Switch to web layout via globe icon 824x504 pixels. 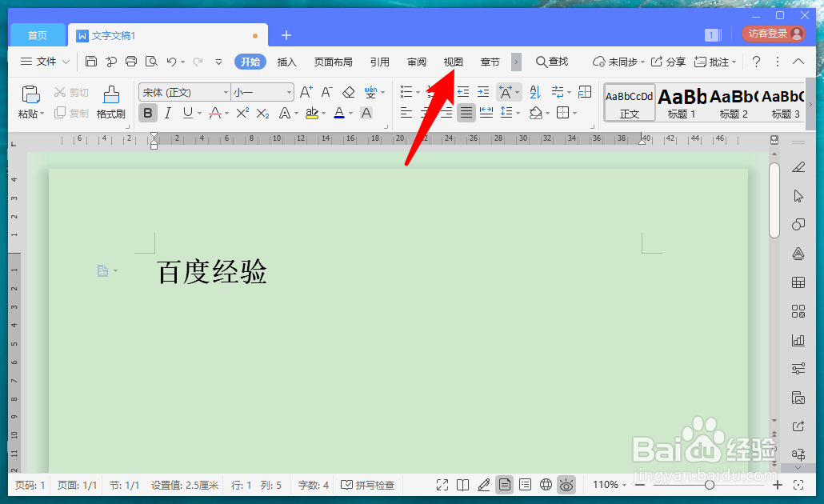coord(546,484)
